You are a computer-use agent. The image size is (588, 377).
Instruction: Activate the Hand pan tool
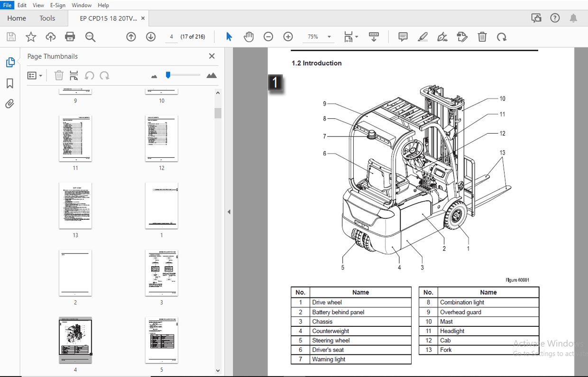coord(249,37)
